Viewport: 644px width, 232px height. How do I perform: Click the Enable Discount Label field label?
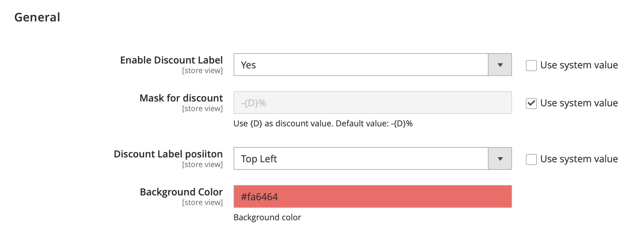coord(171,60)
